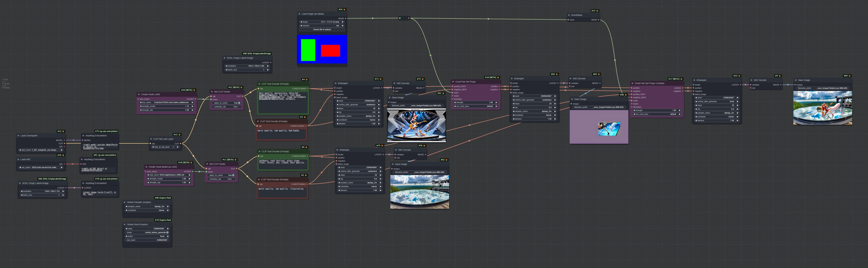Click the blue color mask preview image

click(322, 49)
